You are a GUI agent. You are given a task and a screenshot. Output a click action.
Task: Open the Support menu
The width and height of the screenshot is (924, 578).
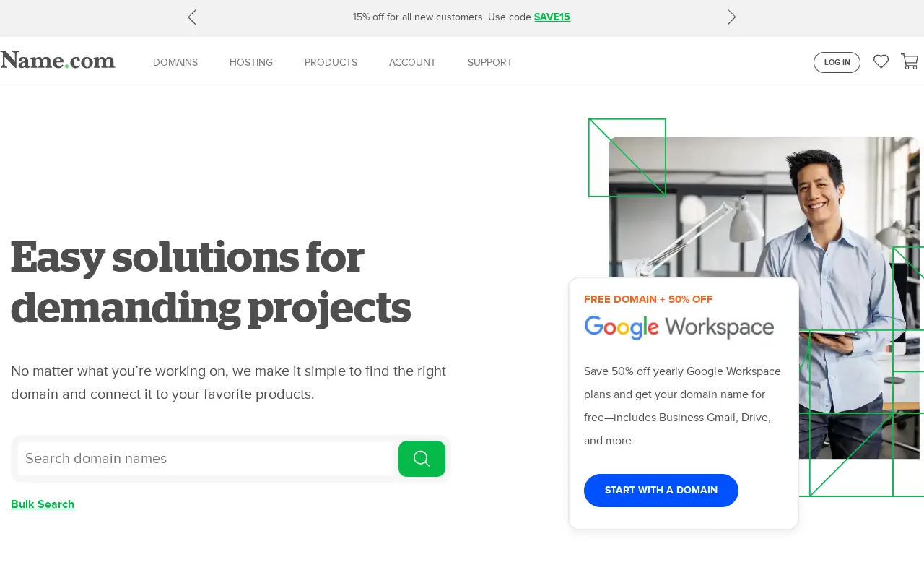point(490,63)
